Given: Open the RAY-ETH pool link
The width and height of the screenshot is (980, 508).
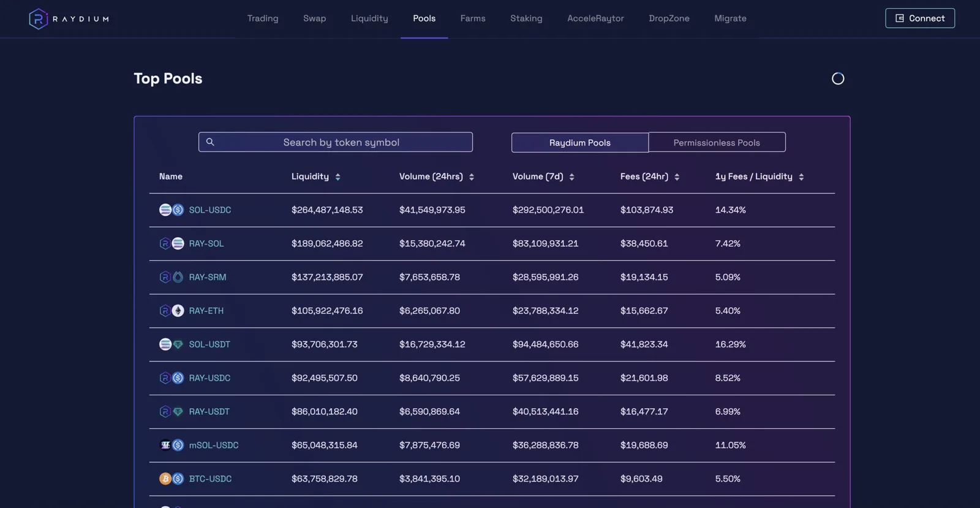Looking at the screenshot, I should 206,311.
